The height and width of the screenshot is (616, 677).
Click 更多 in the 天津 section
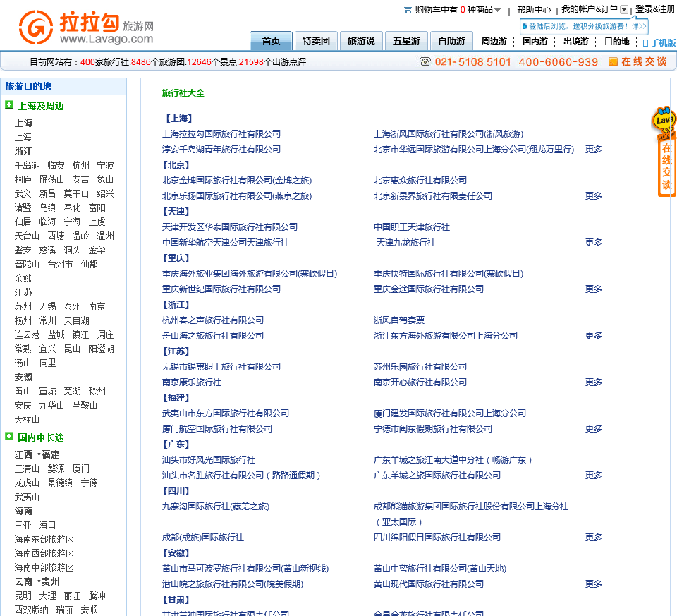(x=594, y=243)
